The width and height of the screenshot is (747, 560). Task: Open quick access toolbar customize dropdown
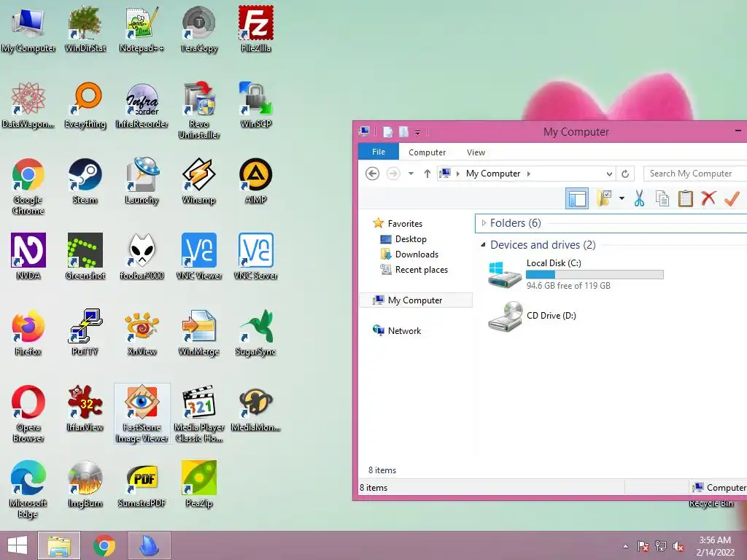click(x=417, y=133)
